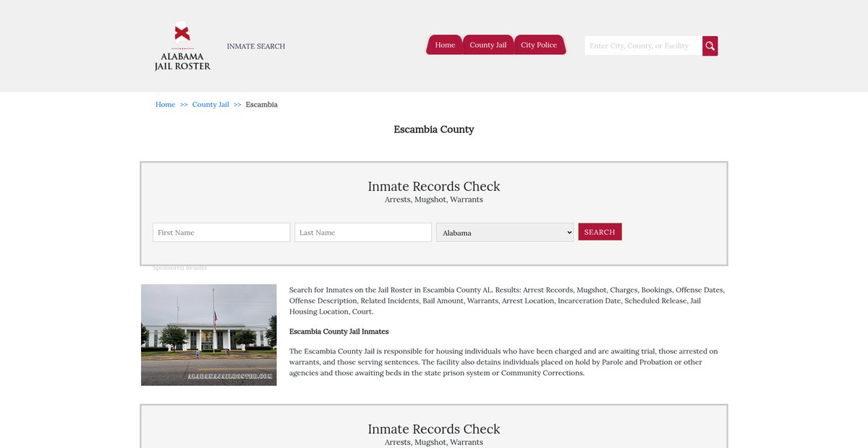This screenshot has width=868, height=448.
Task: Follow the County Jail breadcrumb link
Action: click(x=210, y=105)
